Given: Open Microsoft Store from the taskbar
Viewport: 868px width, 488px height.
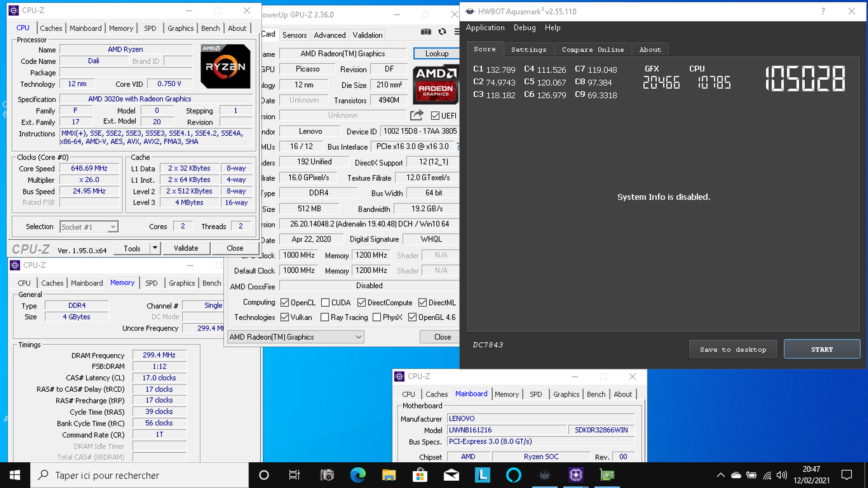Looking at the screenshot, I should [420, 475].
